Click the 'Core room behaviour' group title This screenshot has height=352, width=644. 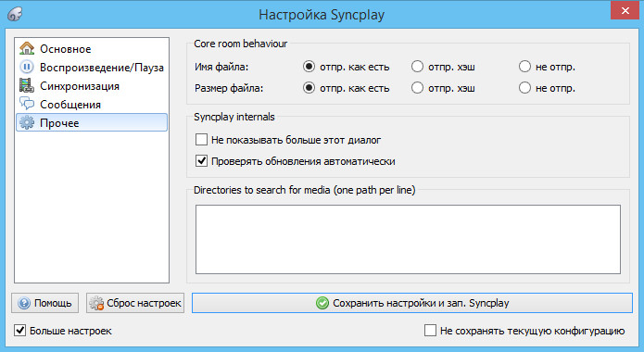(x=240, y=44)
